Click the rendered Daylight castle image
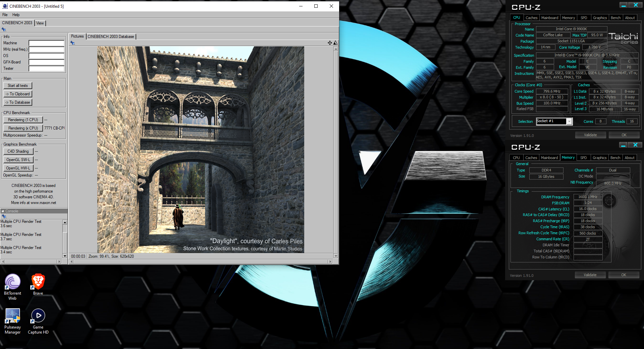 tap(201, 150)
